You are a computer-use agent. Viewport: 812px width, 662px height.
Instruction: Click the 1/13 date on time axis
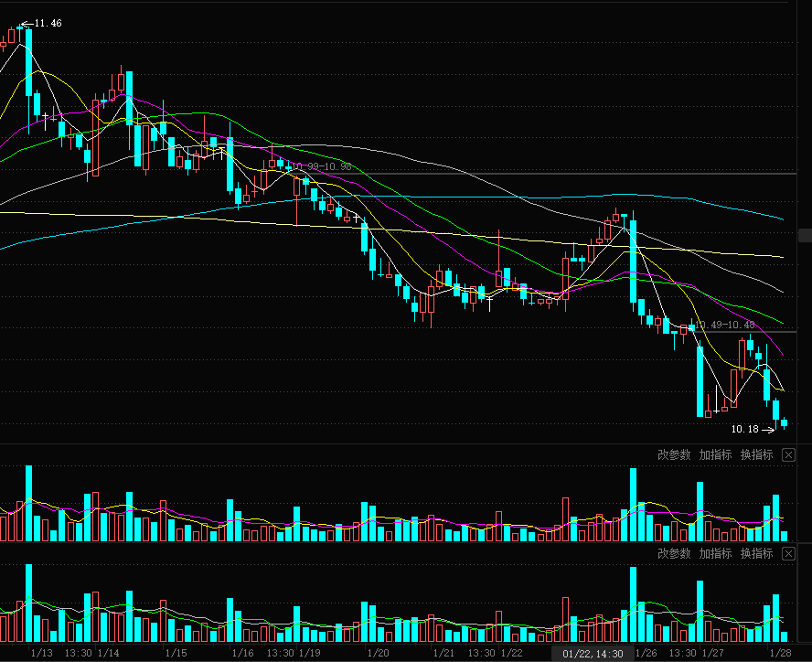(x=42, y=653)
